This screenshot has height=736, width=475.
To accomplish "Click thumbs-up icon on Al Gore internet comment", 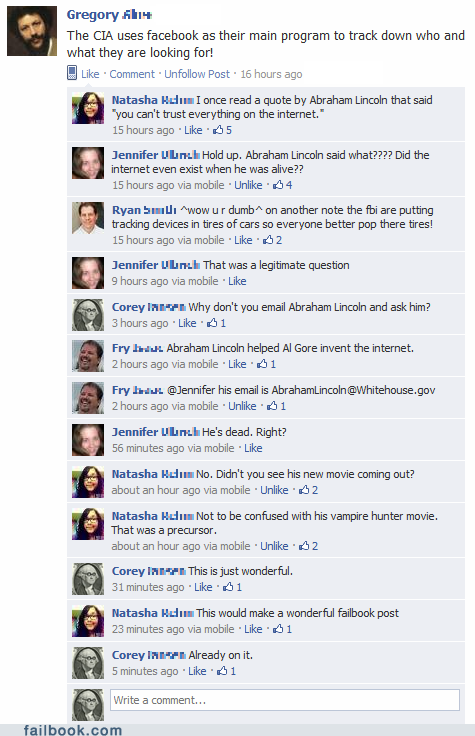I will (262, 364).
